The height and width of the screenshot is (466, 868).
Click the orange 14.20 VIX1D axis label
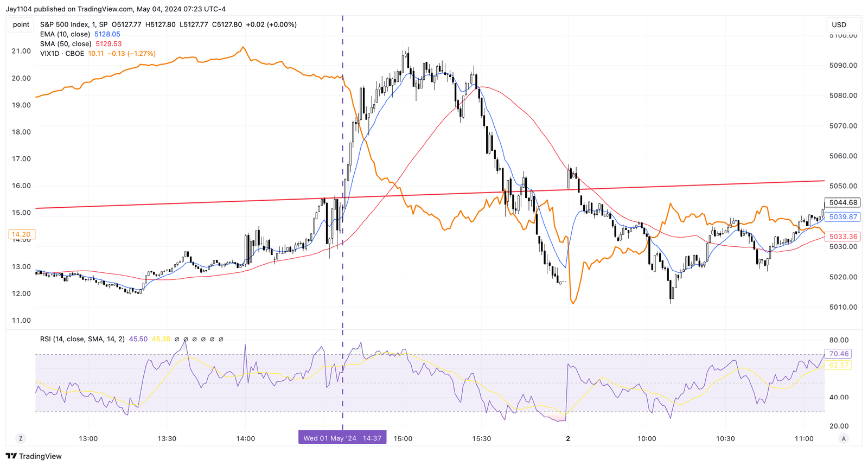coord(21,234)
